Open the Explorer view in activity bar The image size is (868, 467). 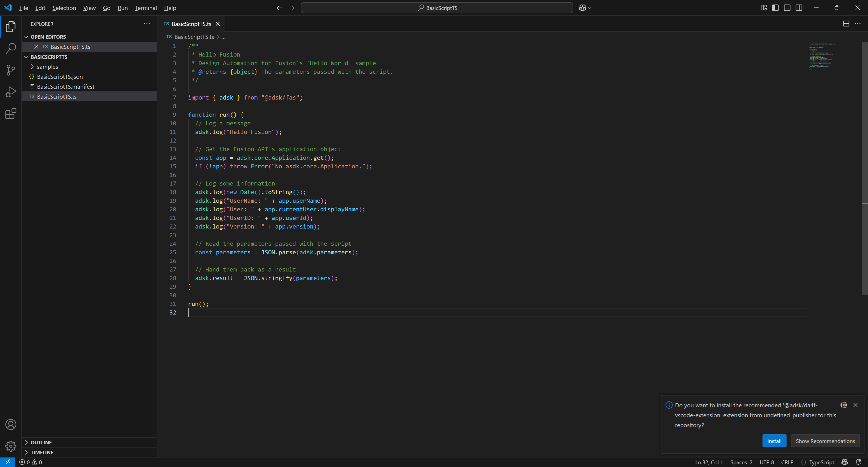click(11, 27)
